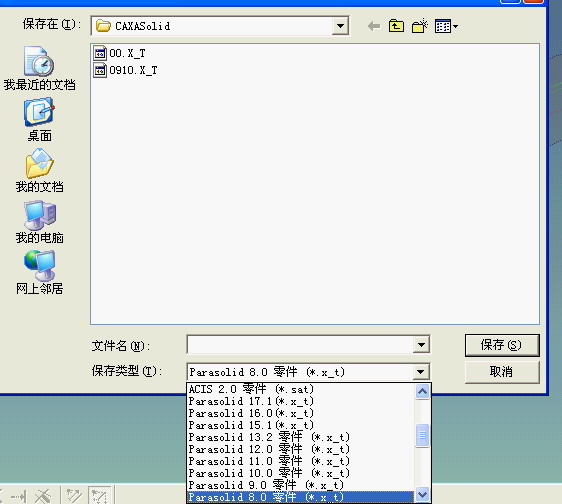Choose Parasolid 13.2 零件 (*.x_t) type
Screen dimensions: 562x504
[x=300, y=437]
